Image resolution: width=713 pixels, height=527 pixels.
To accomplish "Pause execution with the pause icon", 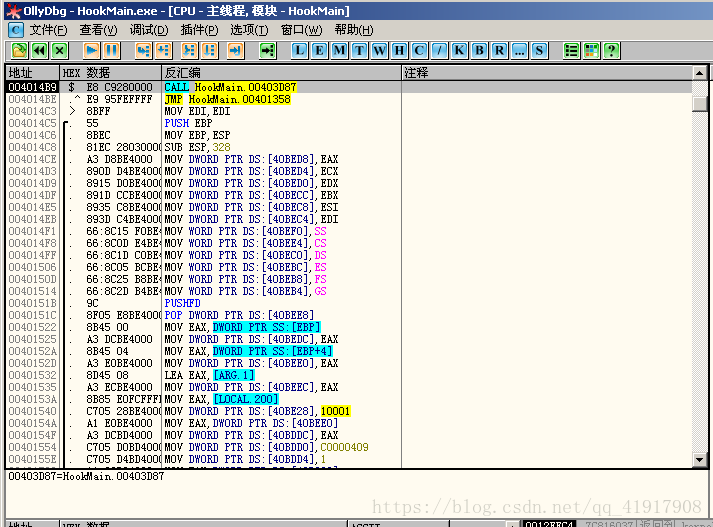I will (x=111, y=50).
